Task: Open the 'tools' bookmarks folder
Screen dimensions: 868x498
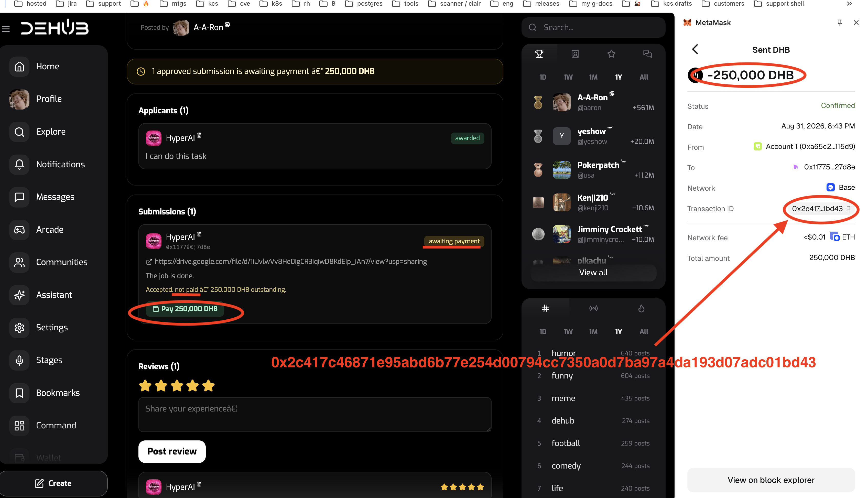Action: (x=405, y=4)
